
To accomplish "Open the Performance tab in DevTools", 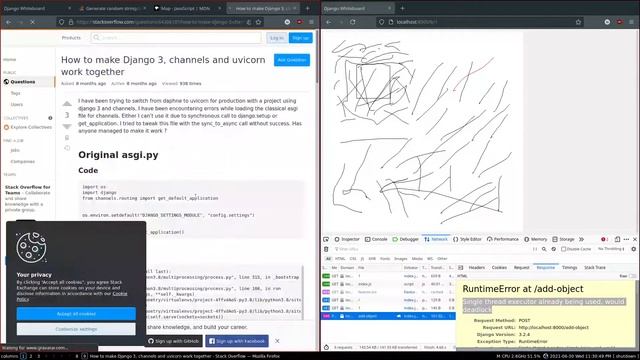I will [502, 239].
